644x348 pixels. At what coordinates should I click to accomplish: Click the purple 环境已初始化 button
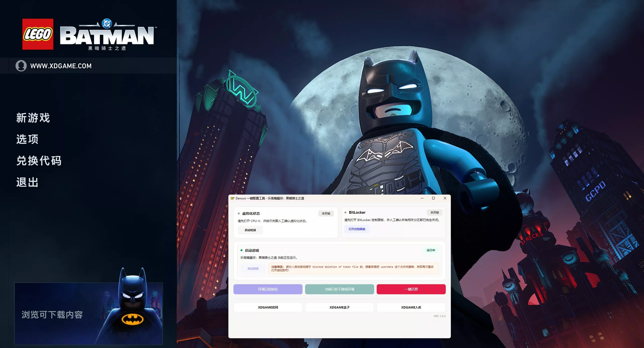tap(268, 289)
